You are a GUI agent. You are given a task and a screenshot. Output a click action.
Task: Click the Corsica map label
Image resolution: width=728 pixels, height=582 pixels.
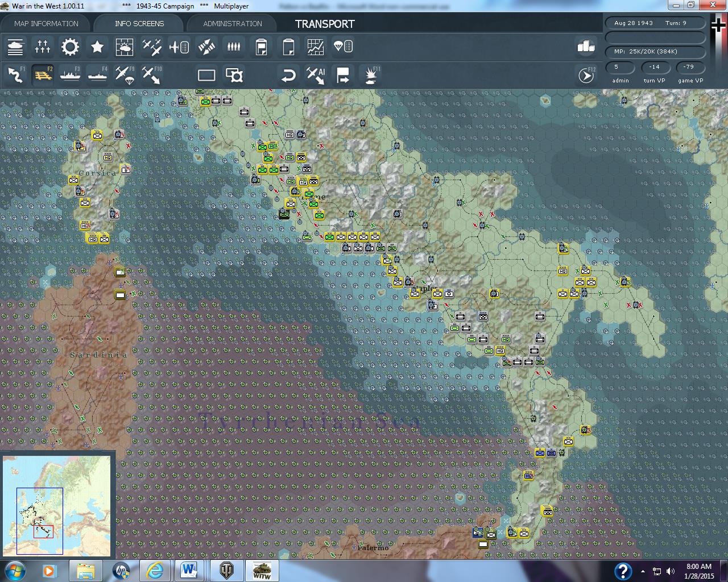coord(97,173)
